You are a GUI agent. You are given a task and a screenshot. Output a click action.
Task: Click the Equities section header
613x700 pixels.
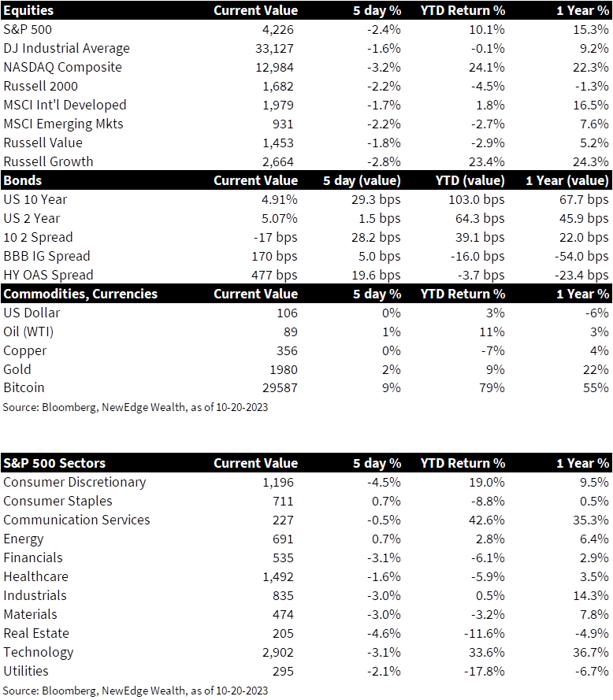(28, 10)
